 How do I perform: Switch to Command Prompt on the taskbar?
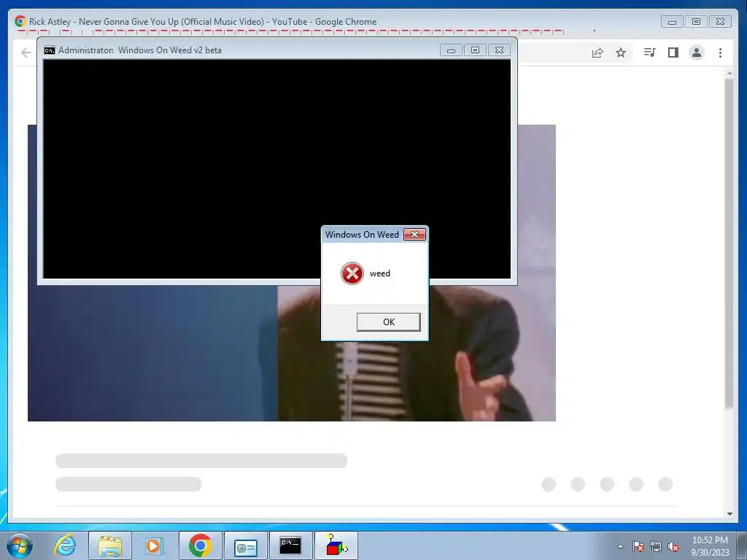point(290,545)
